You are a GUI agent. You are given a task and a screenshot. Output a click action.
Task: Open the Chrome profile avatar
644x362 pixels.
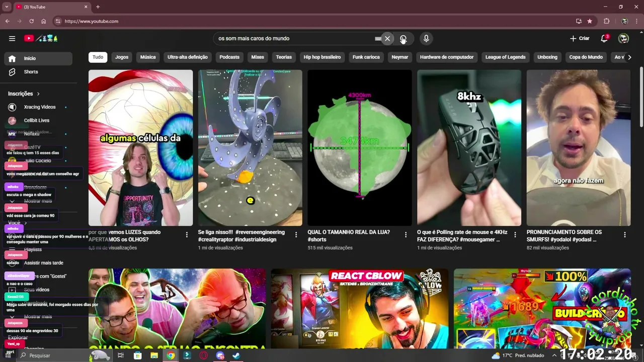point(624,21)
